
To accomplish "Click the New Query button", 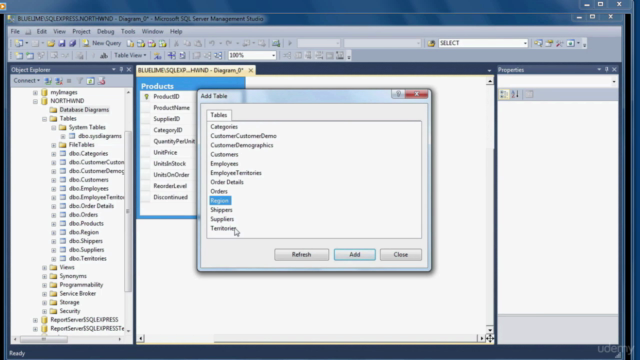I will click(x=102, y=43).
